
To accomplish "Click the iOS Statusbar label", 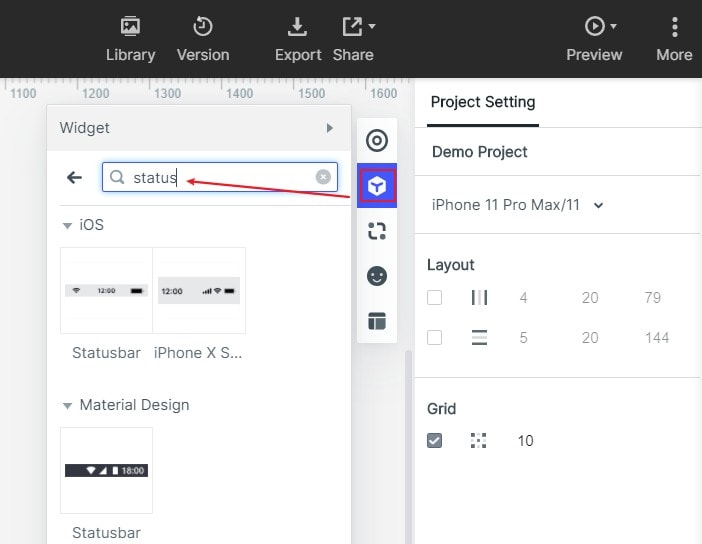I will 107,353.
